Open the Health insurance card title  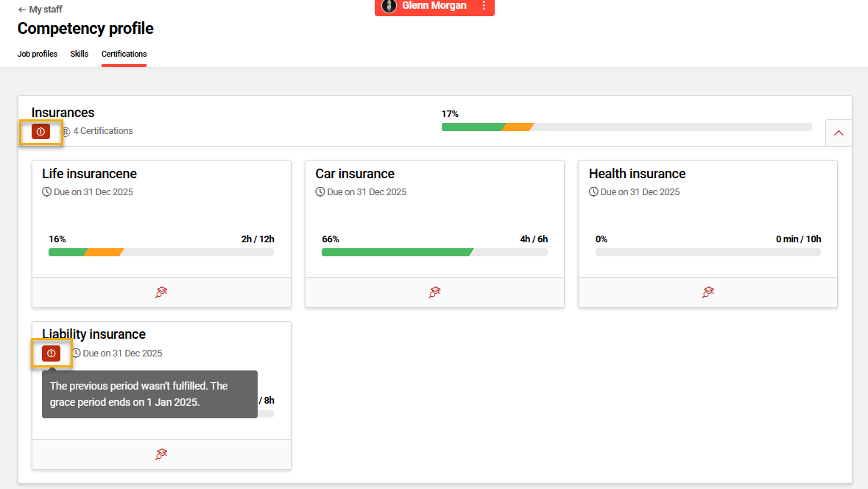tap(637, 174)
